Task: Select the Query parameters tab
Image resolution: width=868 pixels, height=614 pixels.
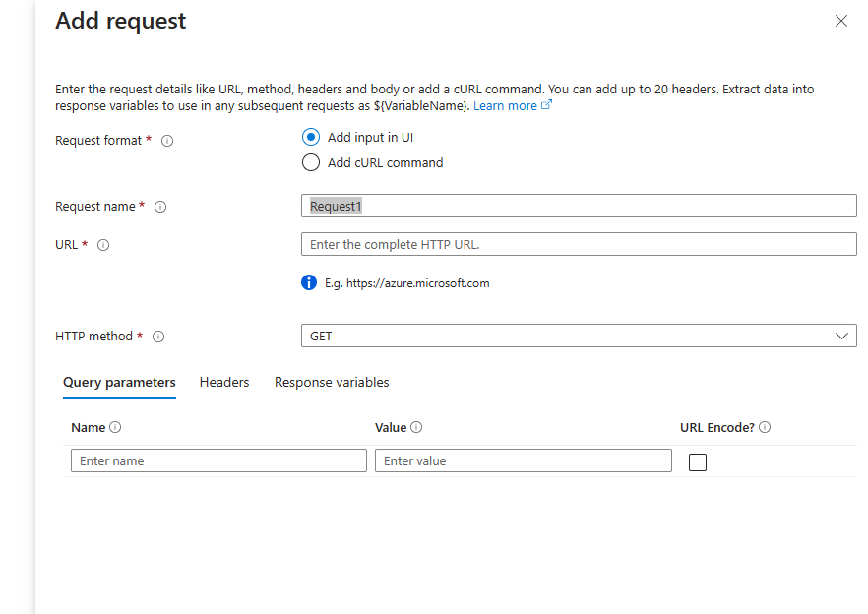Action: pyautogui.click(x=119, y=382)
